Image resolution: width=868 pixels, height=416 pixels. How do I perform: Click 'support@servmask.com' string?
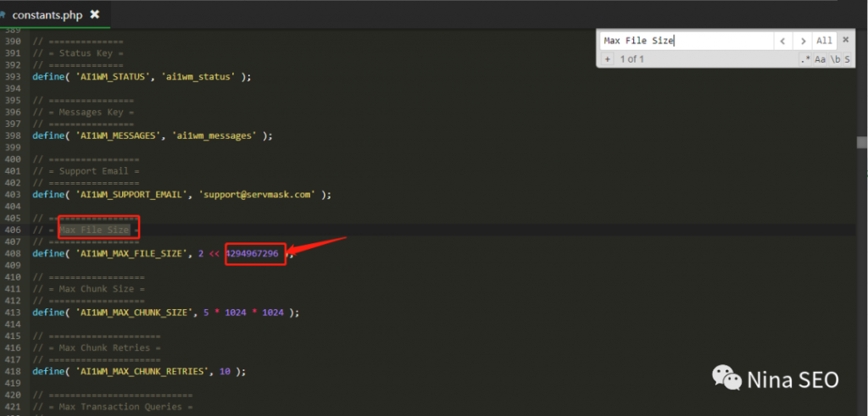[258, 195]
